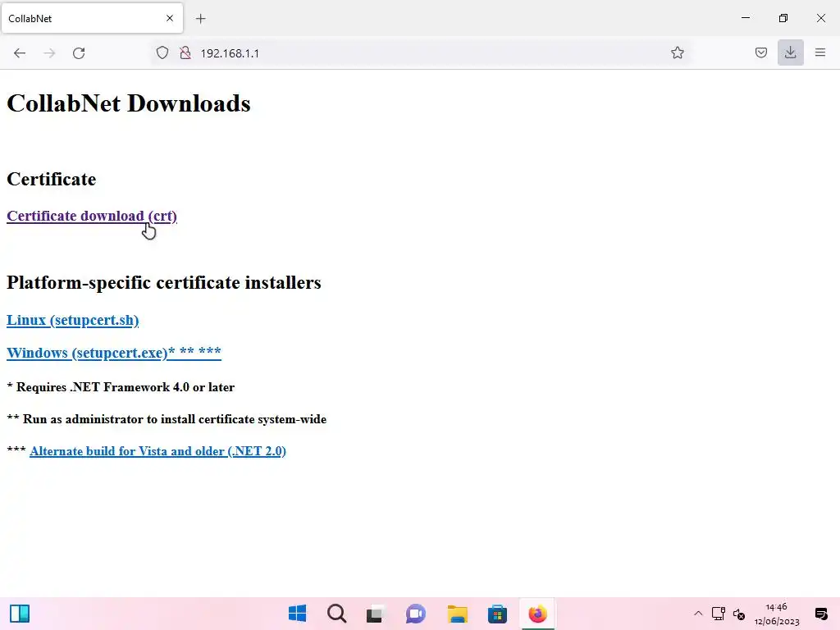This screenshot has width=840, height=630.
Task: Go back to the previous page
Action: (20, 53)
